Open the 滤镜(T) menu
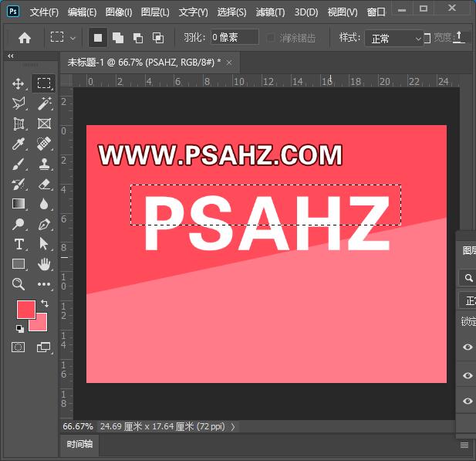This screenshot has height=461, width=476. coord(270,12)
